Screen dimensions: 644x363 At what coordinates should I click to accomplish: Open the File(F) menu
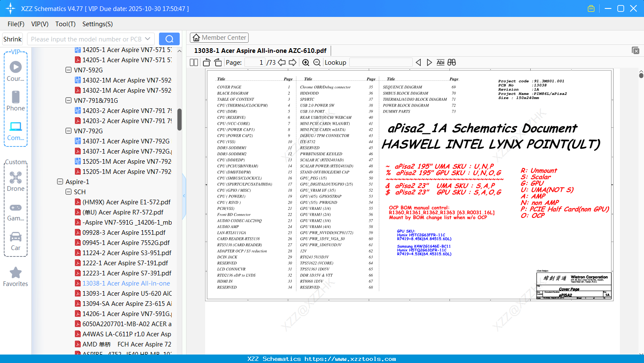(x=16, y=24)
